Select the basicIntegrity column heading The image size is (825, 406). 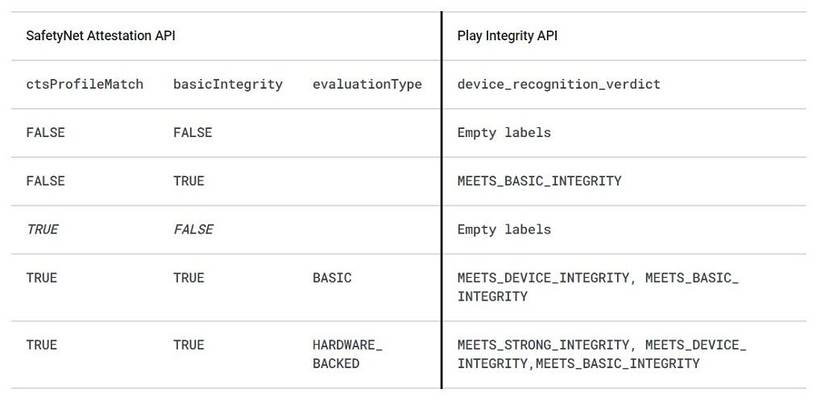point(227,84)
